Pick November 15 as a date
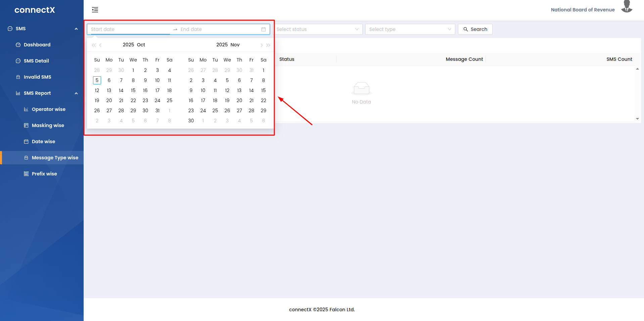 pyautogui.click(x=264, y=90)
